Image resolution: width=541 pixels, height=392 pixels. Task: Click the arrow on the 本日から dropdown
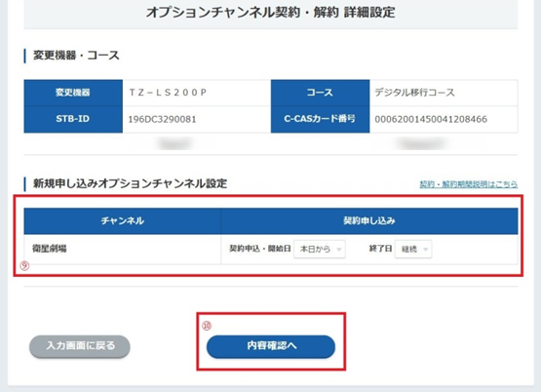coord(339,249)
